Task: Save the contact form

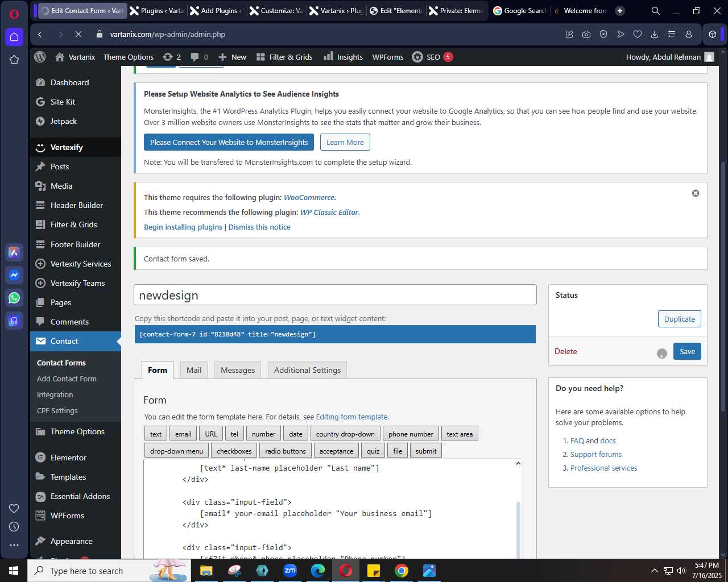Action: pos(687,351)
